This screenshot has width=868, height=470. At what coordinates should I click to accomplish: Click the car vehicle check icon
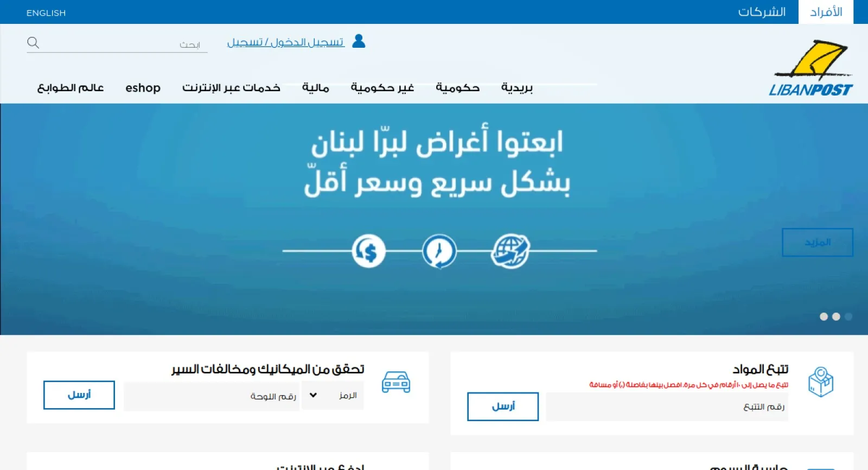pyautogui.click(x=396, y=383)
